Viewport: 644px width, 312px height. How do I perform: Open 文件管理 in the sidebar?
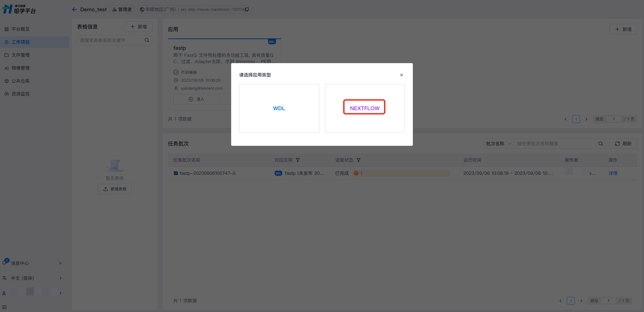pos(21,55)
